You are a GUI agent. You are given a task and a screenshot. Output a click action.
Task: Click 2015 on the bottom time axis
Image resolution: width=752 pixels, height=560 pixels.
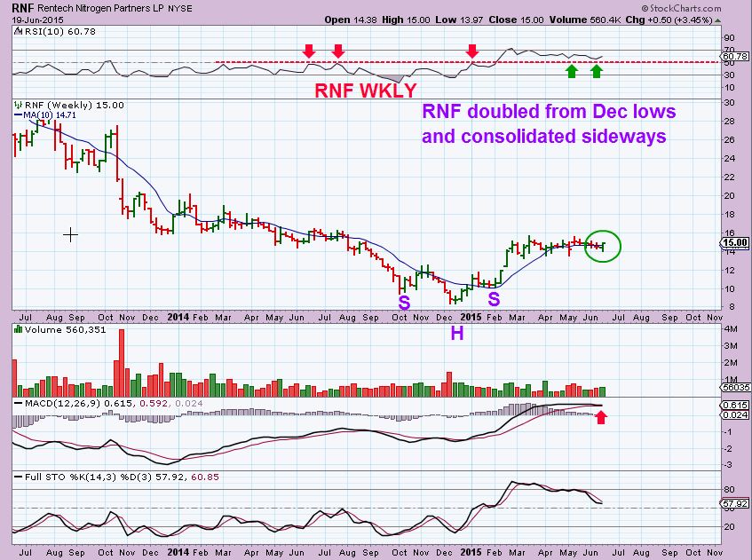[x=471, y=552]
